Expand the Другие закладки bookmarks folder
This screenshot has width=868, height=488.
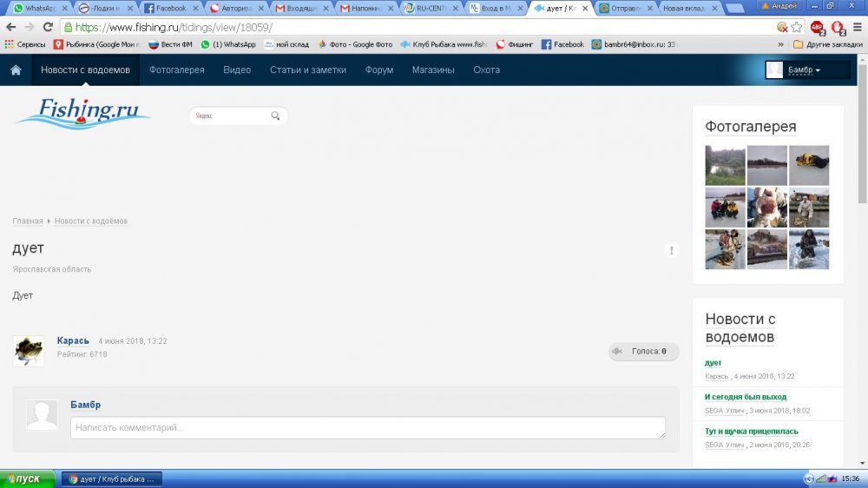coord(824,44)
